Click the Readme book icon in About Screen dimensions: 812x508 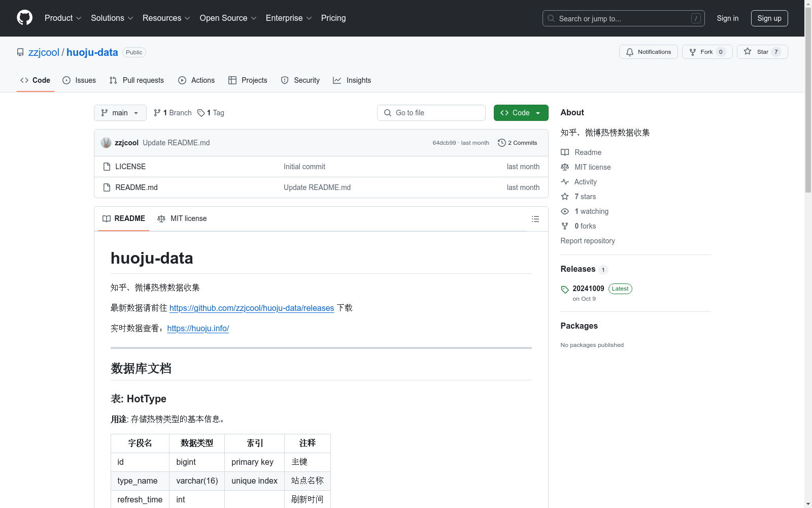(x=565, y=152)
